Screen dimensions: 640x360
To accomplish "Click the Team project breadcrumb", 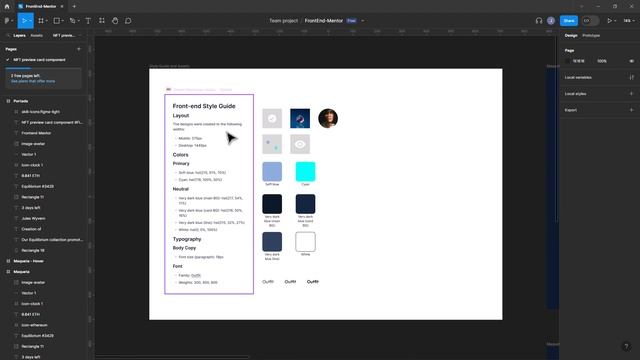I will tap(283, 20).
